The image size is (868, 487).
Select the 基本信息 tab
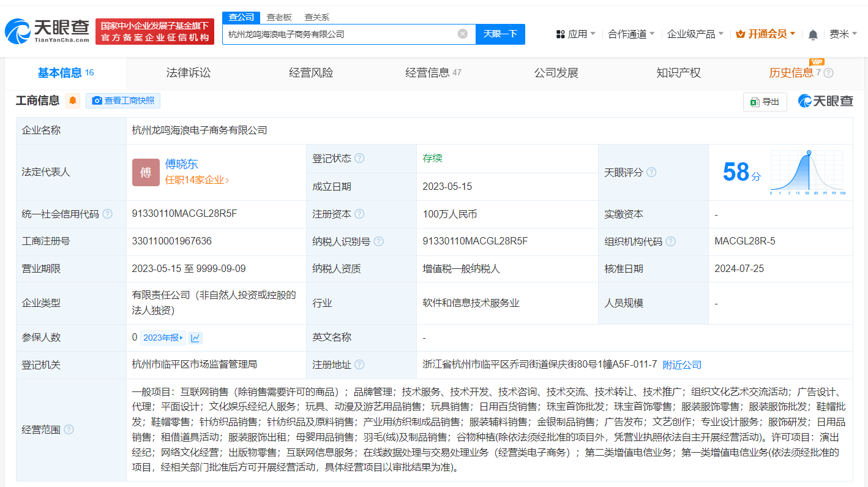pos(65,73)
